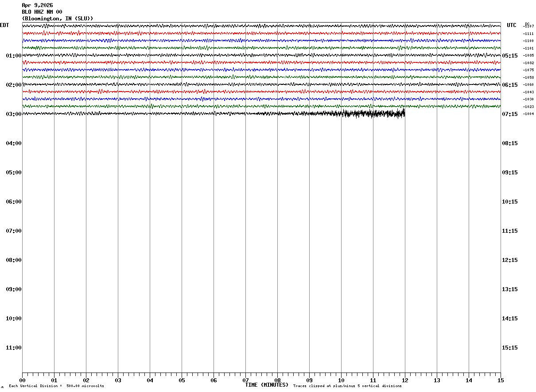Click the DC offset value '-1085'

528,55
